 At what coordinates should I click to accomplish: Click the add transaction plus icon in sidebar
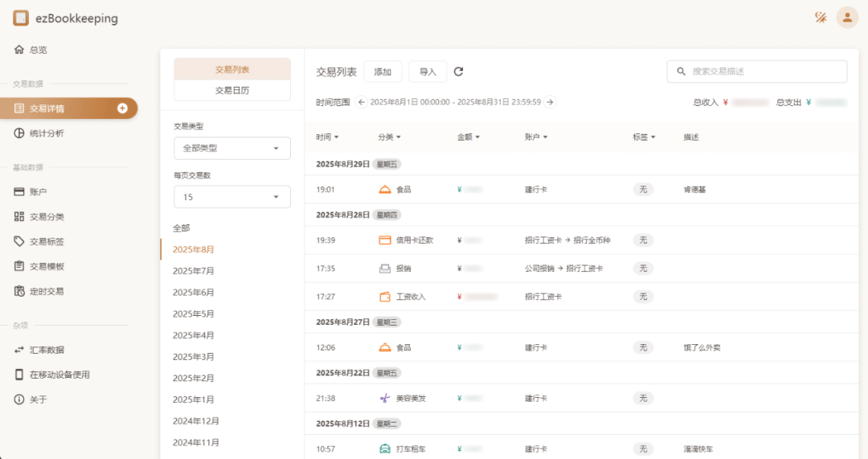coord(122,109)
